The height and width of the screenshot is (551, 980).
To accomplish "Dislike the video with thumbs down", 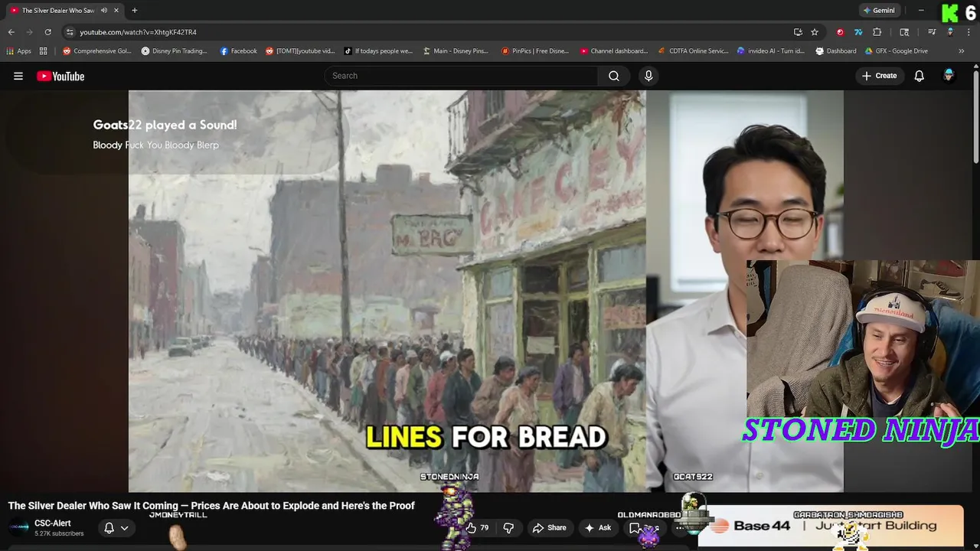I will (x=508, y=528).
